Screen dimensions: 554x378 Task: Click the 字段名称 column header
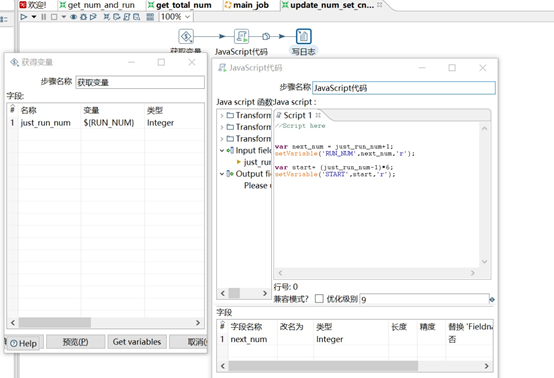pos(253,327)
